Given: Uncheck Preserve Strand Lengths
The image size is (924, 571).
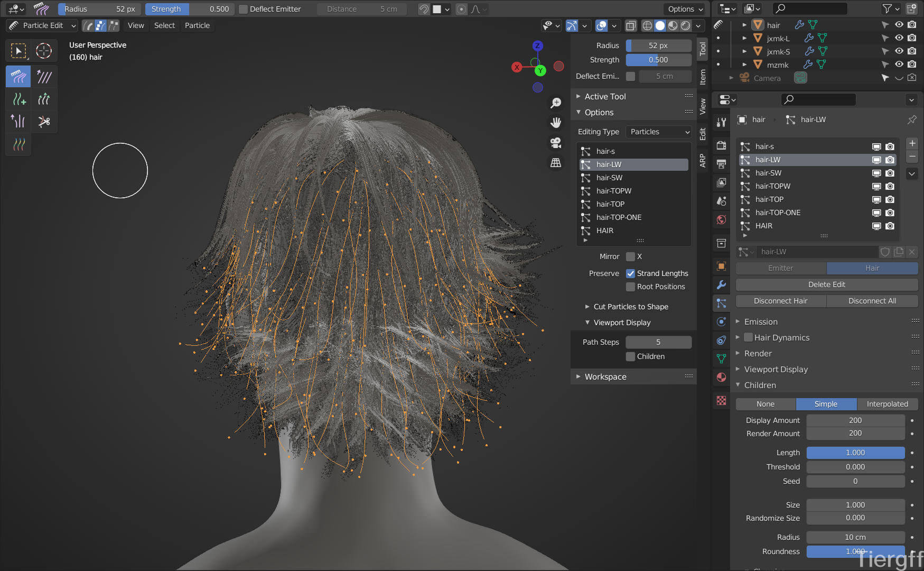Looking at the screenshot, I should tap(630, 273).
